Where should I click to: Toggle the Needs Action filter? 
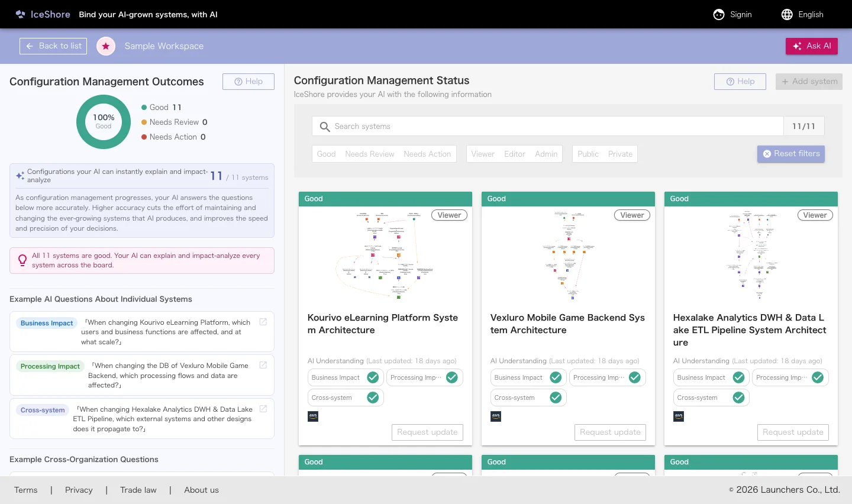(427, 154)
